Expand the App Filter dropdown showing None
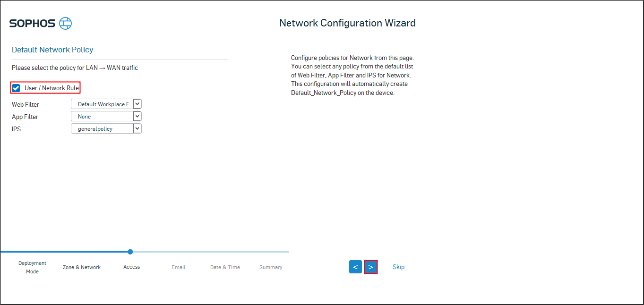 106,117
